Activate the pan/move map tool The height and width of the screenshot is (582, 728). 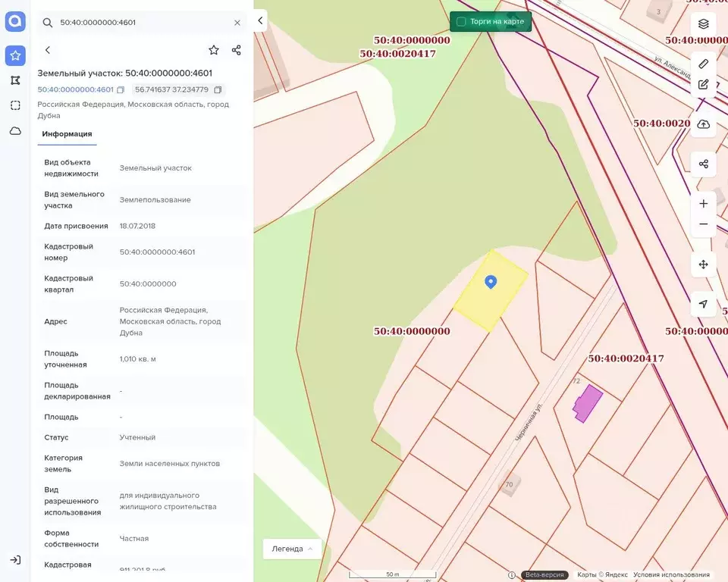coord(703,264)
